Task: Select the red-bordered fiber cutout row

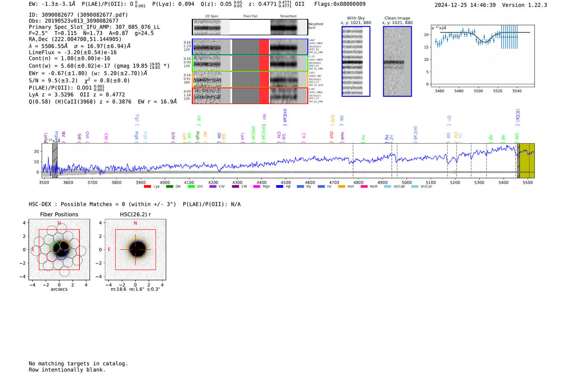Action: (x=250, y=96)
